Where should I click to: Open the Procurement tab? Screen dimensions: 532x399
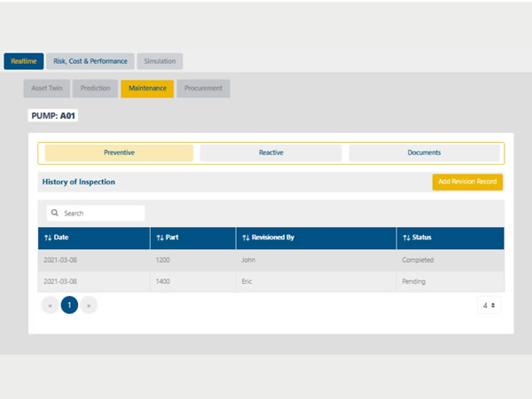[x=203, y=89]
